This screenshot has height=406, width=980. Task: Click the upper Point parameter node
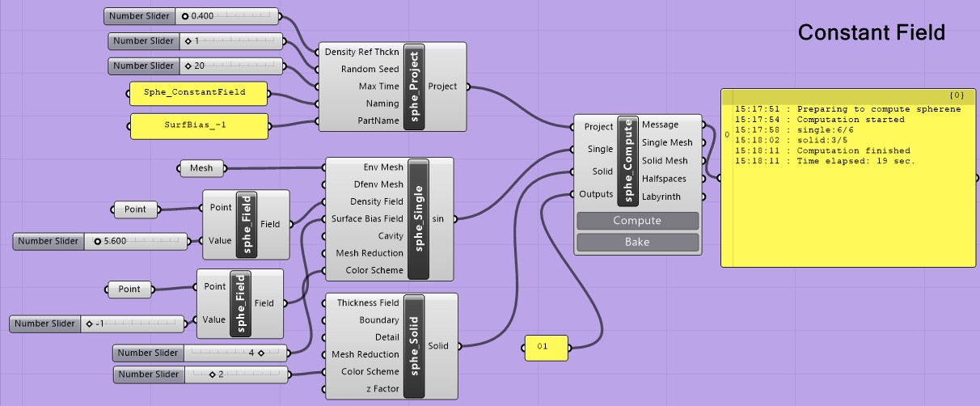coord(135,209)
